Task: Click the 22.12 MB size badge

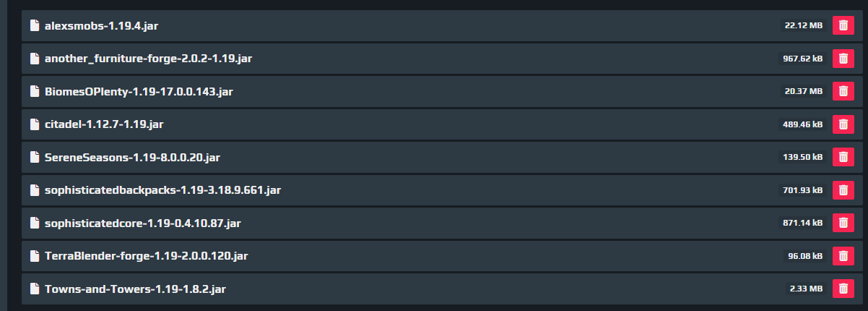Action: point(804,25)
